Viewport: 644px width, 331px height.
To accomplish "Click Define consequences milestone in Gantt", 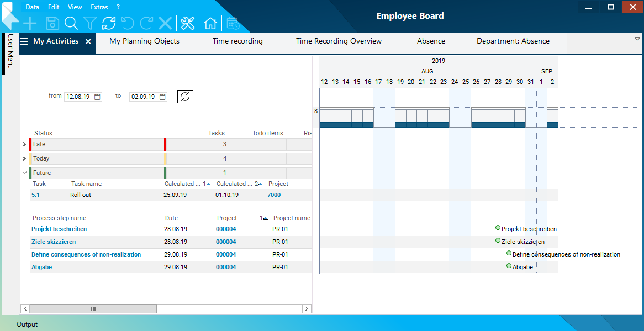I will pyautogui.click(x=509, y=253).
